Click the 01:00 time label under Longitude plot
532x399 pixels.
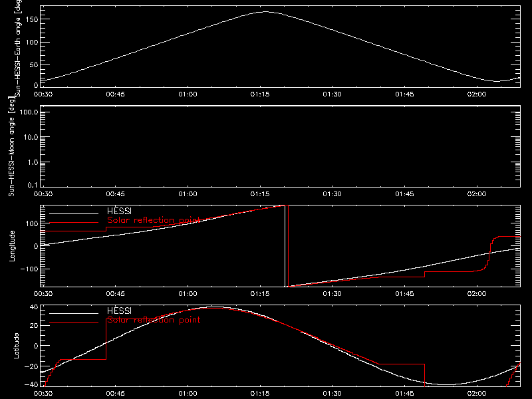[188, 294]
